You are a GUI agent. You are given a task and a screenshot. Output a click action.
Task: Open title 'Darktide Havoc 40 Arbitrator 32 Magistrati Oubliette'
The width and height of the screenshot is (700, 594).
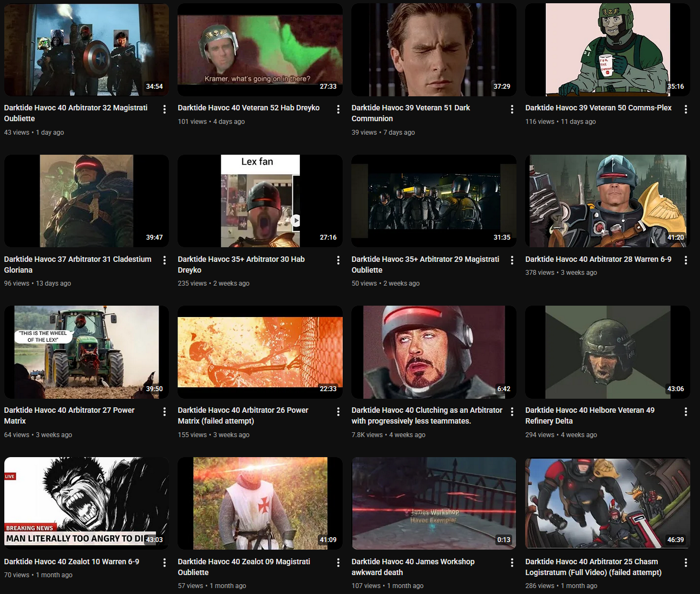[x=76, y=113]
